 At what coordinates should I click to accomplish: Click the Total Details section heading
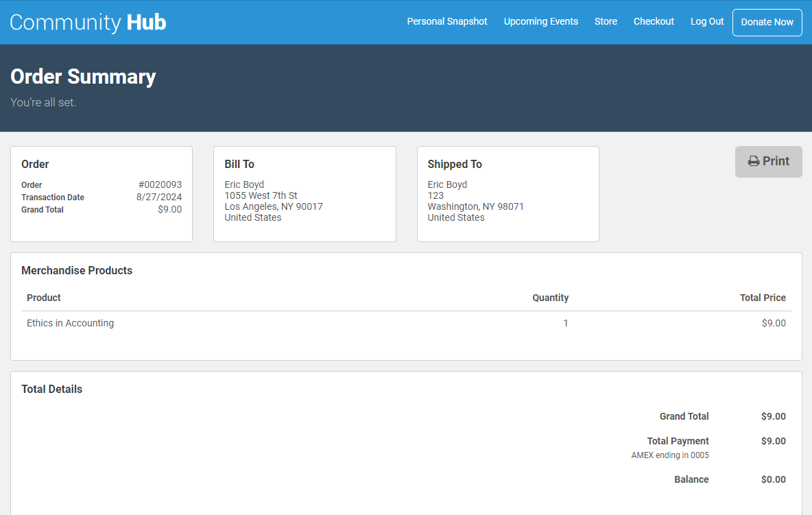click(x=52, y=389)
